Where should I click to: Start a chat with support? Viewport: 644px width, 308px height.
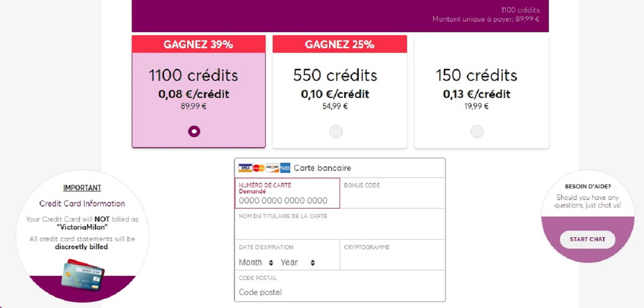(587, 239)
